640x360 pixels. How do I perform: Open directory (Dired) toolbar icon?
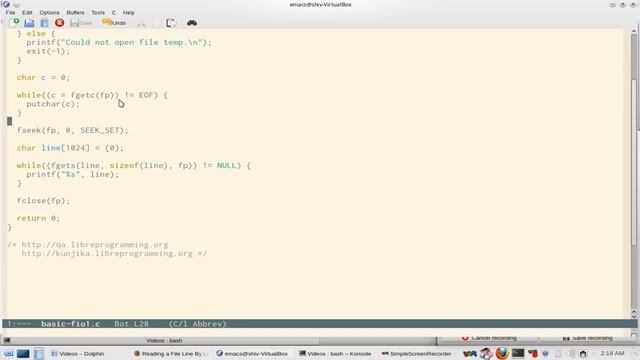coord(44,23)
